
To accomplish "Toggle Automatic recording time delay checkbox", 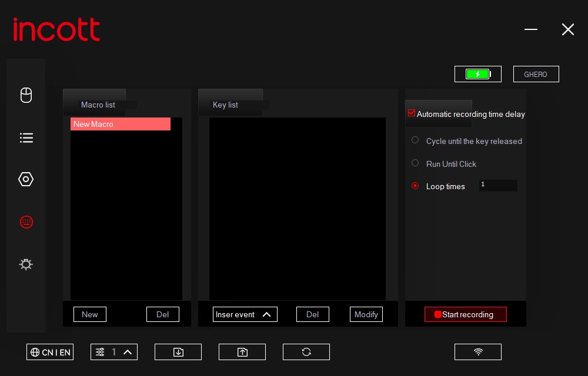I will coord(412,113).
